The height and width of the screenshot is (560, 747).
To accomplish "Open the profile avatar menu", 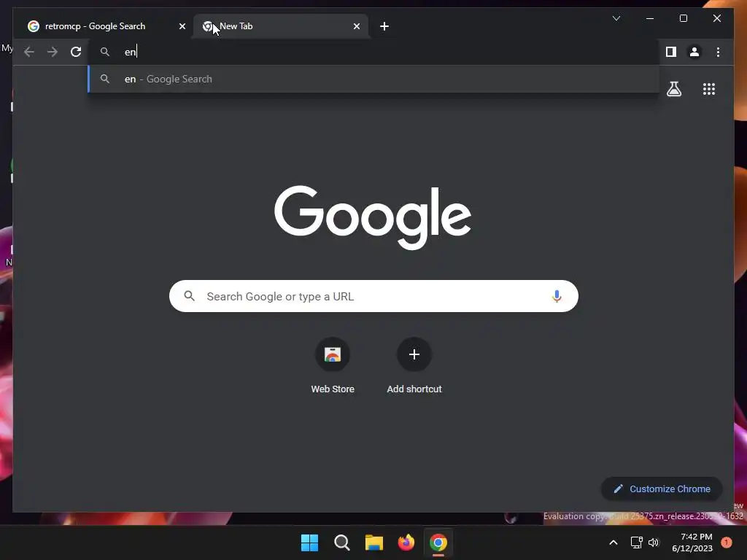I will click(694, 52).
